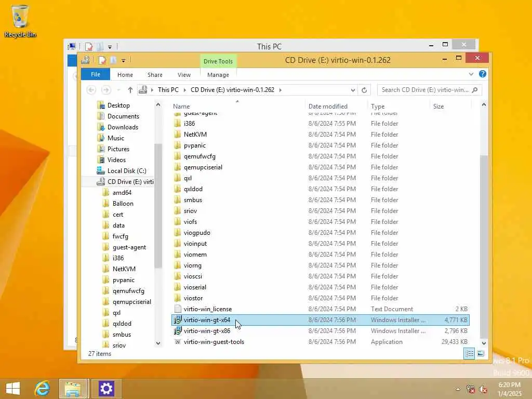Switch to large icons view button
The width and height of the screenshot is (532, 399).
[x=481, y=354]
